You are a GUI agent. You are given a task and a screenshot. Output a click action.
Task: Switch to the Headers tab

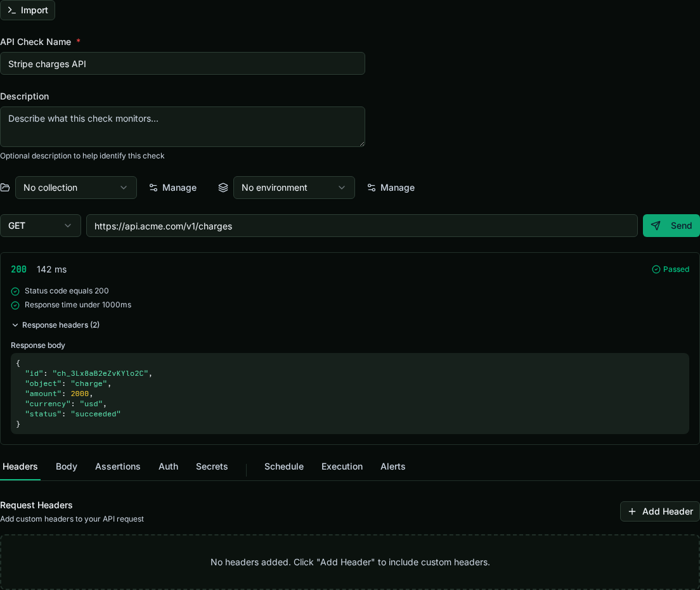pos(20,466)
